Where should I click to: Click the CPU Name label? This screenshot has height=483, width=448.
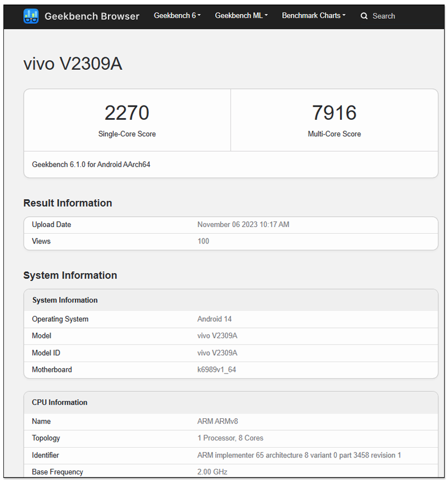click(41, 421)
